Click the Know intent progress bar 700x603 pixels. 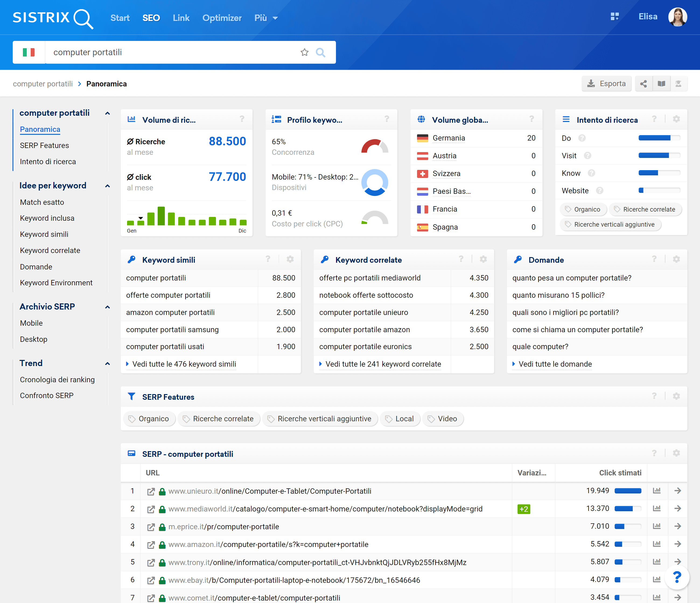(659, 173)
